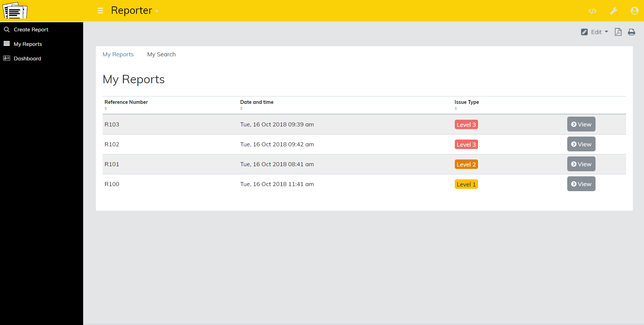Click the Edit pencil icon
The height and width of the screenshot is (325, 644).
584,32
